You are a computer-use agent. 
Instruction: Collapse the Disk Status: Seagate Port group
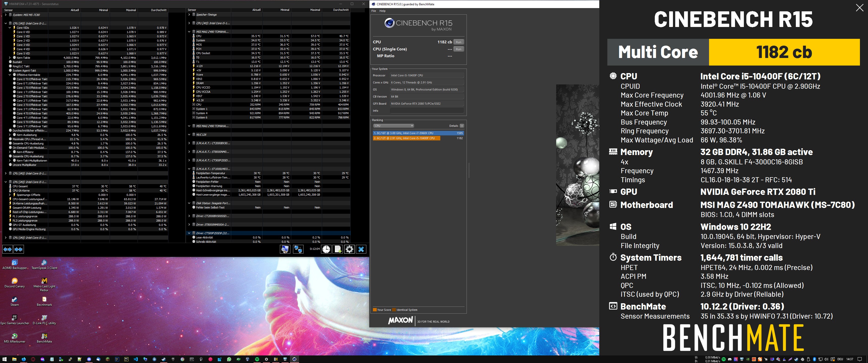coord(189,203)
